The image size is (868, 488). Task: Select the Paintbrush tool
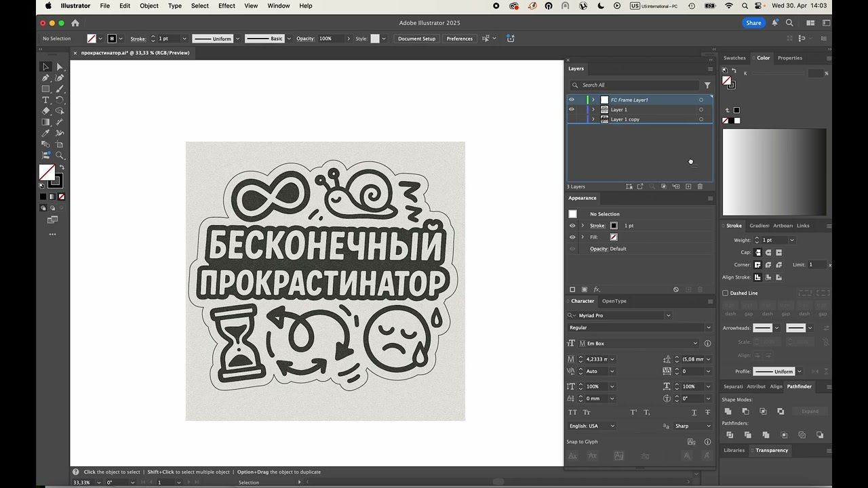click(x=60, y=89)
